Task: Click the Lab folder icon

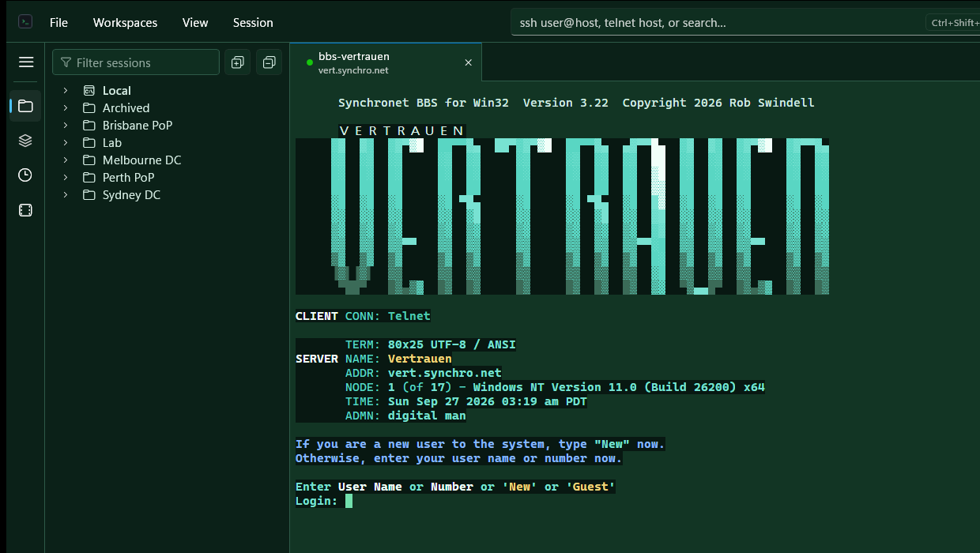Action: click(x=89, y=143)
